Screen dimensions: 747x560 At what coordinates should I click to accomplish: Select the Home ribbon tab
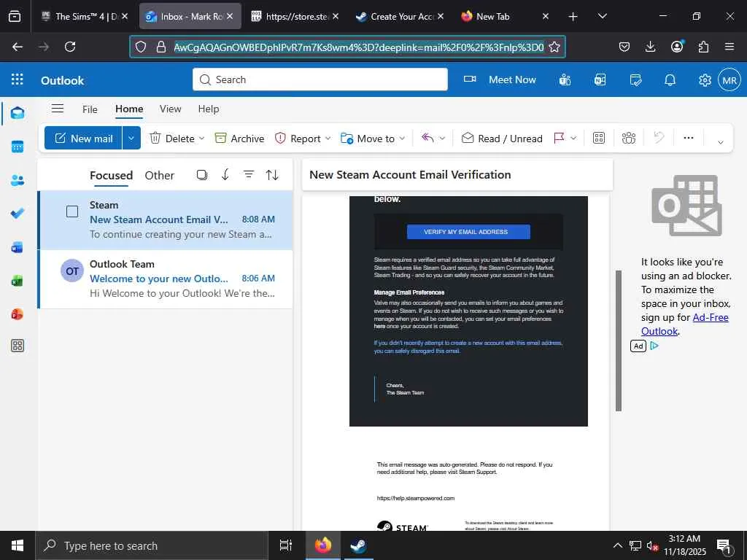pos(129,109)
